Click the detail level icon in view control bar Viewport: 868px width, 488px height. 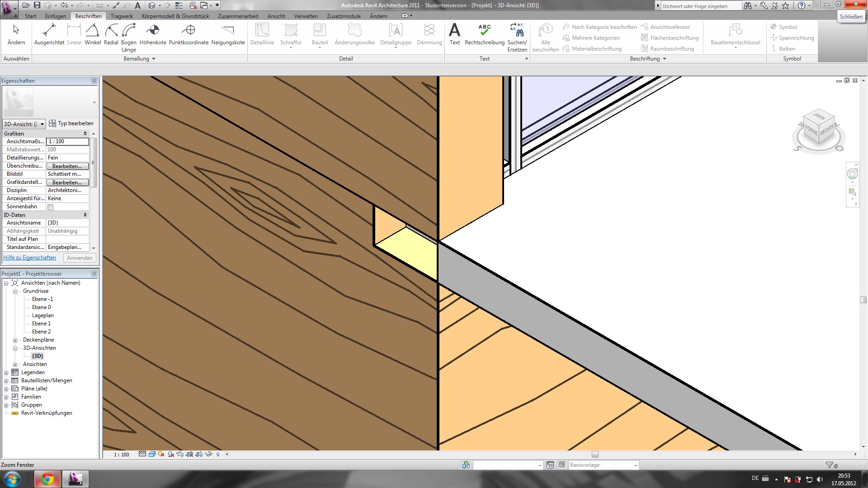142,454
